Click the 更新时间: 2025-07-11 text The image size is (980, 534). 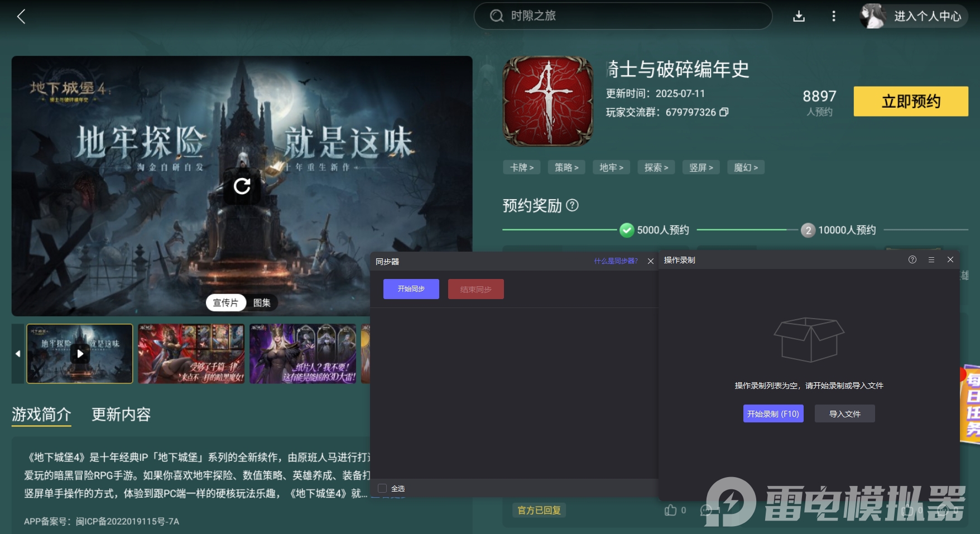click(x=656, y=93)
